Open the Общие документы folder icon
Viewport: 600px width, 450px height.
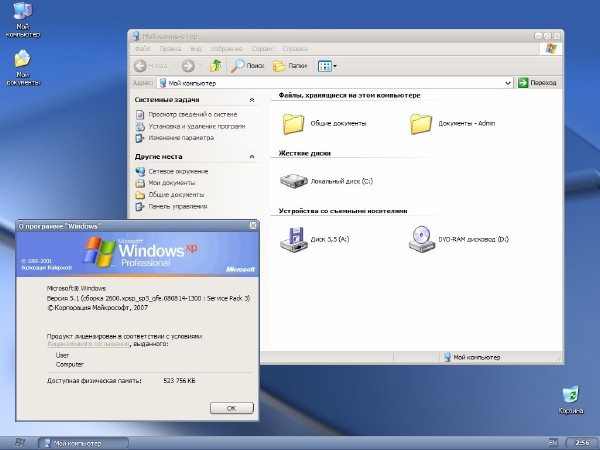[293, 123]
